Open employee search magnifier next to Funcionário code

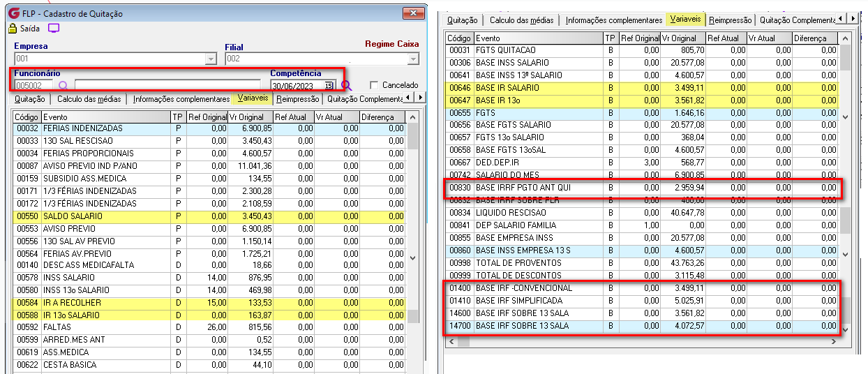[x=63, y=86]
